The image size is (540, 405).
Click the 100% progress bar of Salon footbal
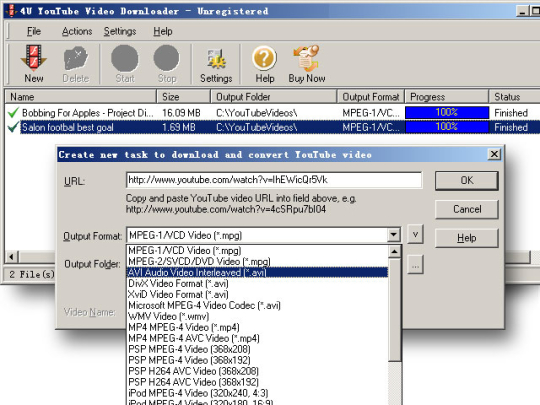(x=447, y=127)
